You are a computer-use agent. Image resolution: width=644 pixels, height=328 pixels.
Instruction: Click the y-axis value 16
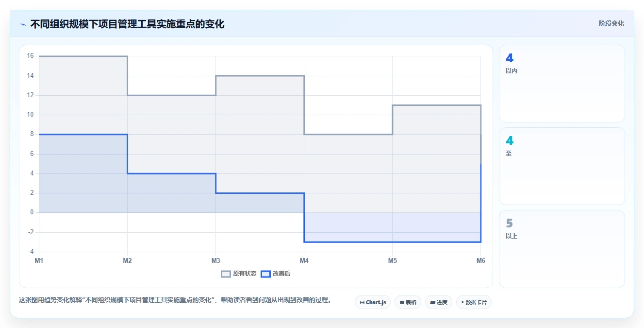click(x=30, y=56)
